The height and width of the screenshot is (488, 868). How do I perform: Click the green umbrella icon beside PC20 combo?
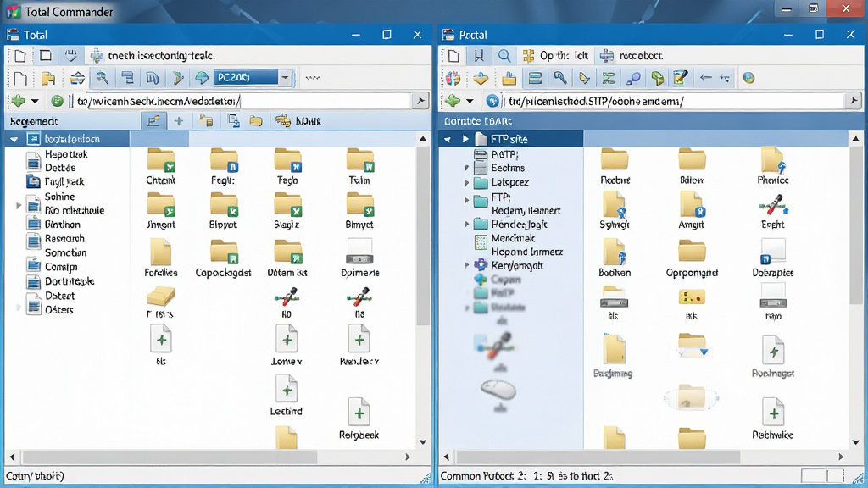click(x=202, y=78)
